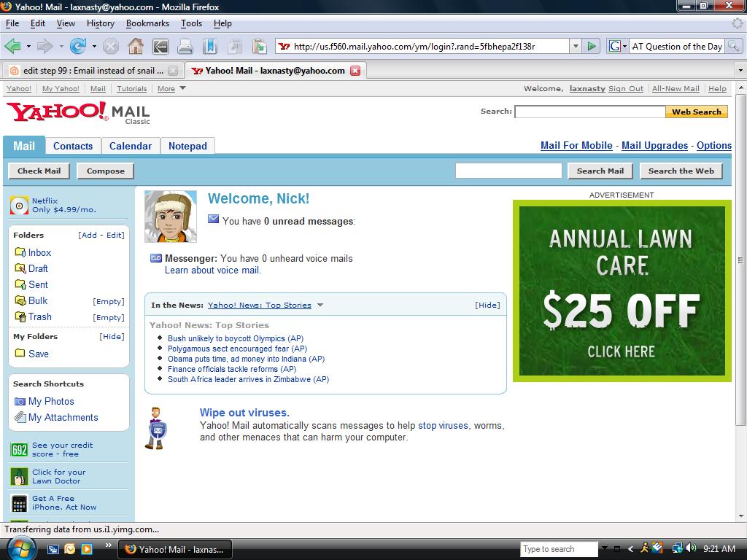Open the reload button dropdown arrow
Viewport: 747px width, 560px height.
(x=94, y=47)
